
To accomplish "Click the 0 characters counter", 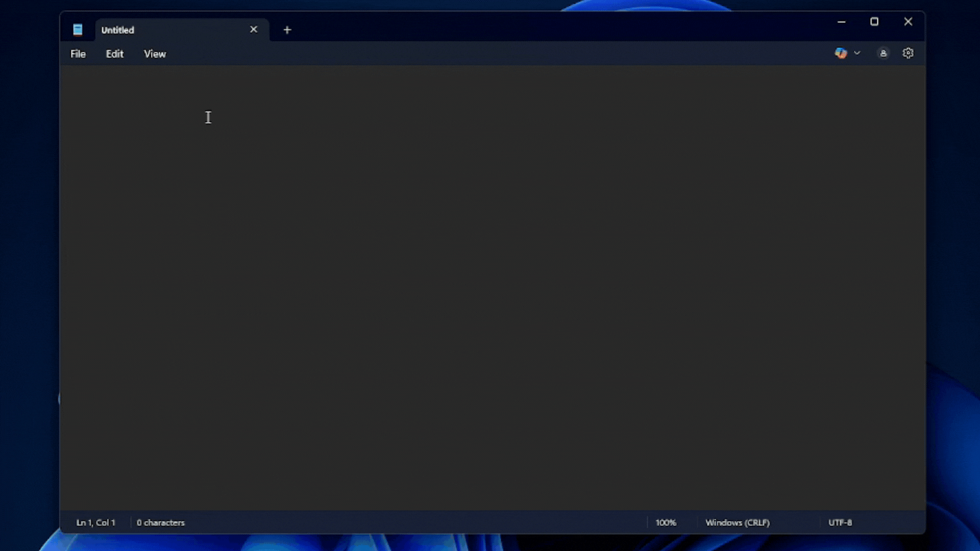I will (161, 522).
